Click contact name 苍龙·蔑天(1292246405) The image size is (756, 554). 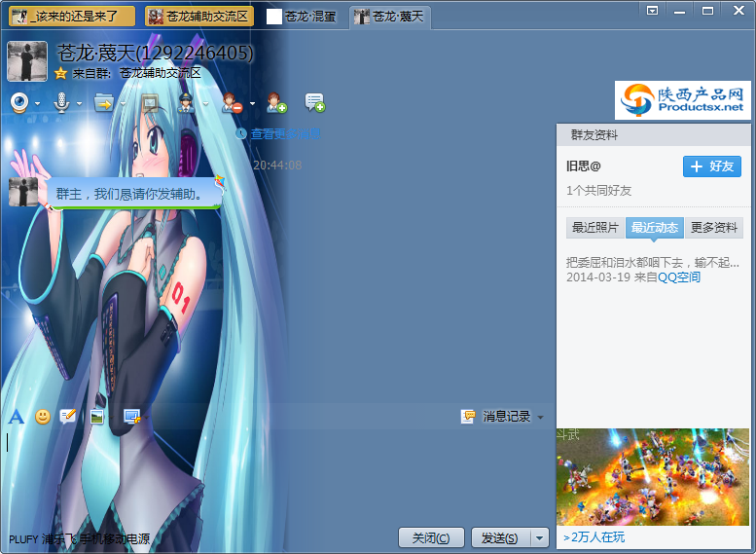pos(156,54)
